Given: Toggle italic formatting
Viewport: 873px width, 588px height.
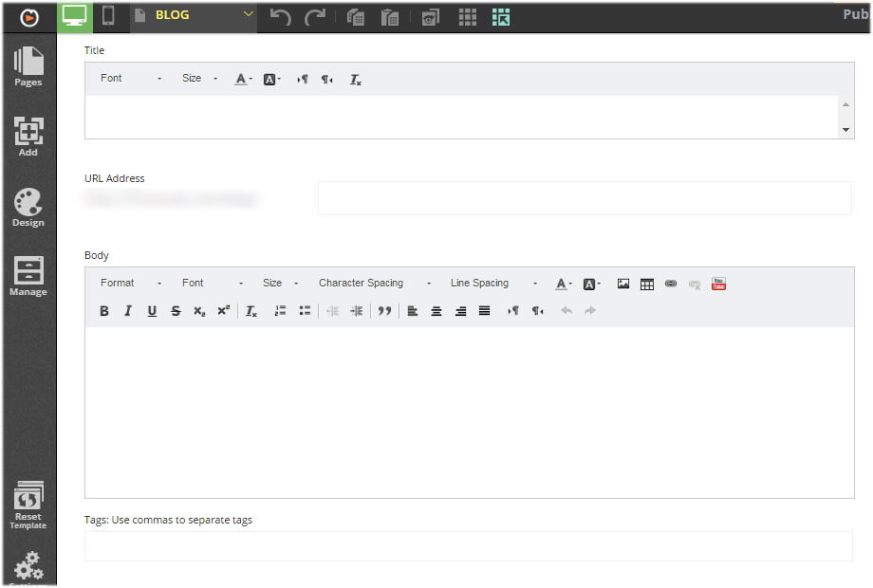Looking at the screenshot, I should click(x=128, y=311).
